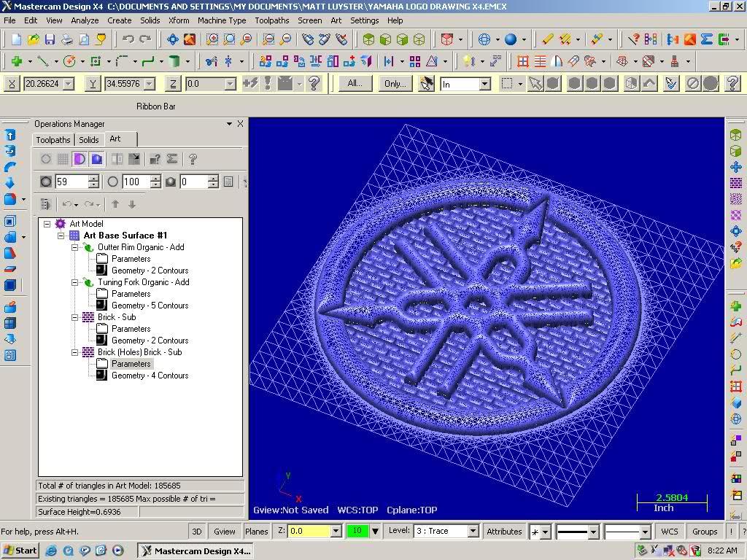Toggle the X coordinate lock button
Screen dimensions: 747x560
coord(12,85)
